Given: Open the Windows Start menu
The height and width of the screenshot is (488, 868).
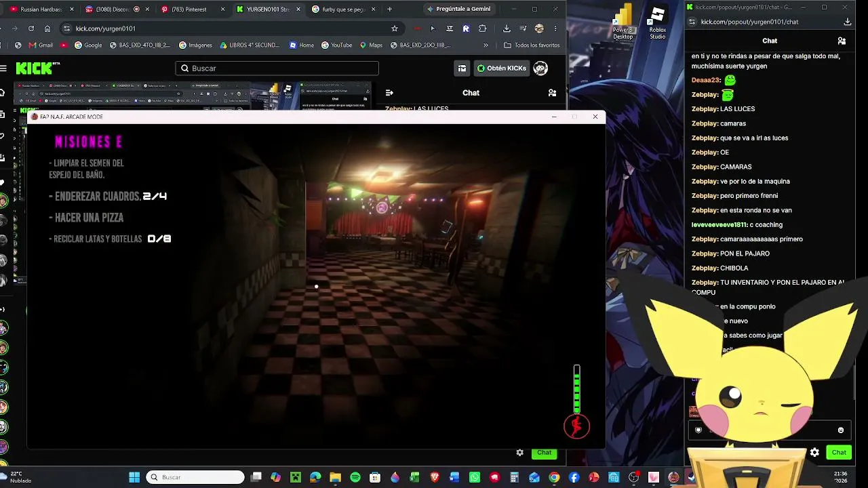Looking at the screenshot, I should coord(134,477).
